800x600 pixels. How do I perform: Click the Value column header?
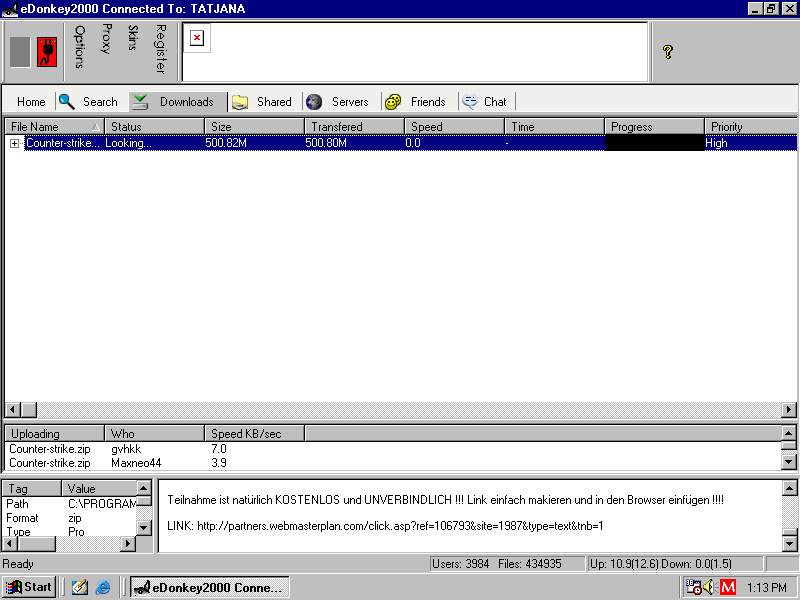99,488
